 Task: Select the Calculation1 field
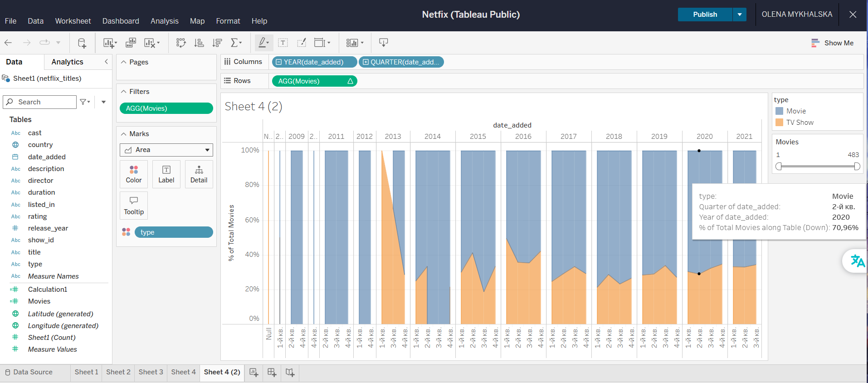[48, 290]
